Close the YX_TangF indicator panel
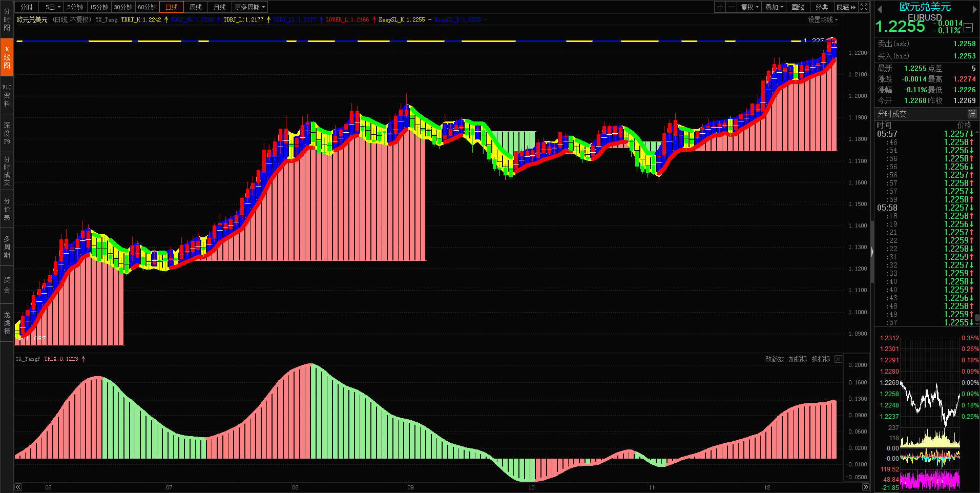The image size is (980, 493). pyautogui.click(x=838, y=359)
